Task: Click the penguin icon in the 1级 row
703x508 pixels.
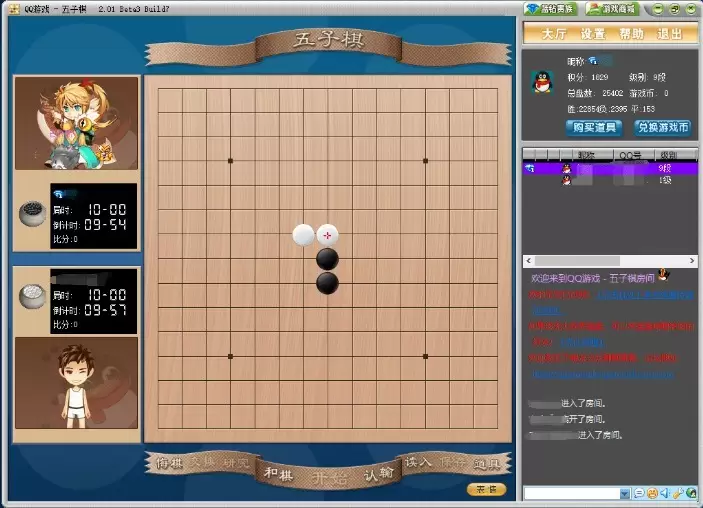Action: (x=567, y=180)
